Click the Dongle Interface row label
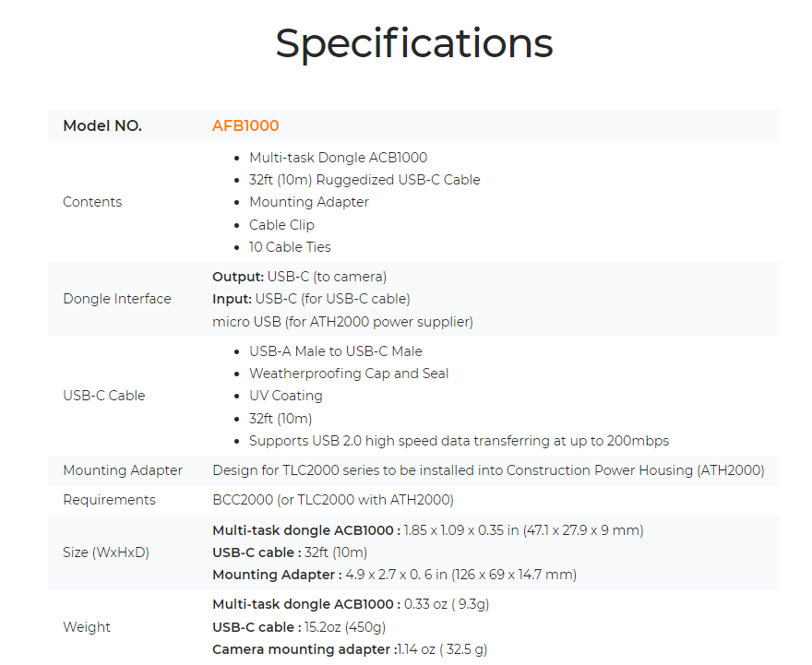 click(117, 299)
